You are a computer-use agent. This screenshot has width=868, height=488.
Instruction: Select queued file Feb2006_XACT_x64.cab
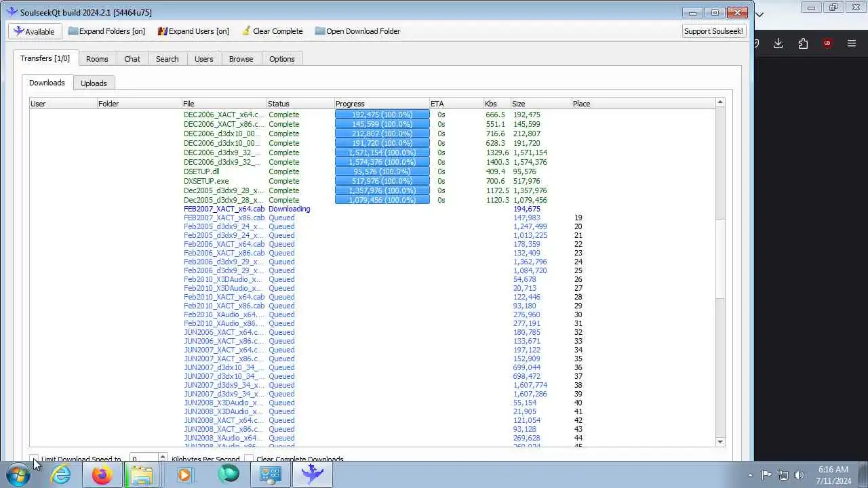(x=224, y=244)
